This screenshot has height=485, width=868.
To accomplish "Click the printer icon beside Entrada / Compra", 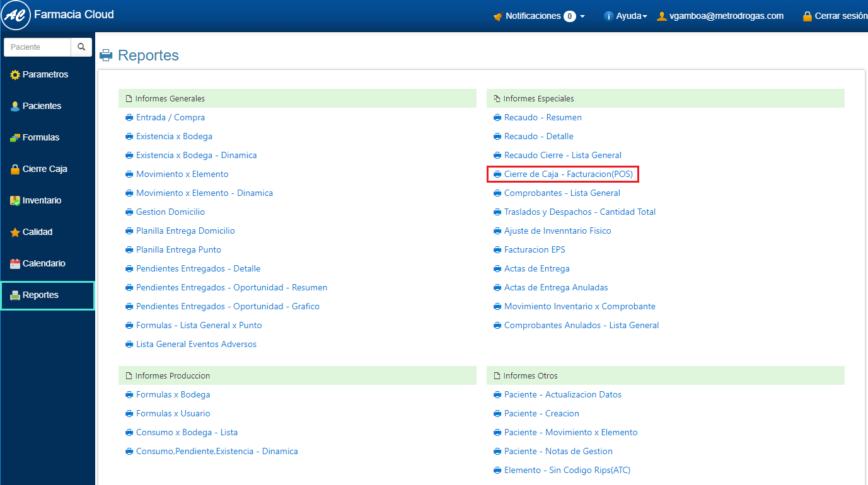I will click(129, 118).
